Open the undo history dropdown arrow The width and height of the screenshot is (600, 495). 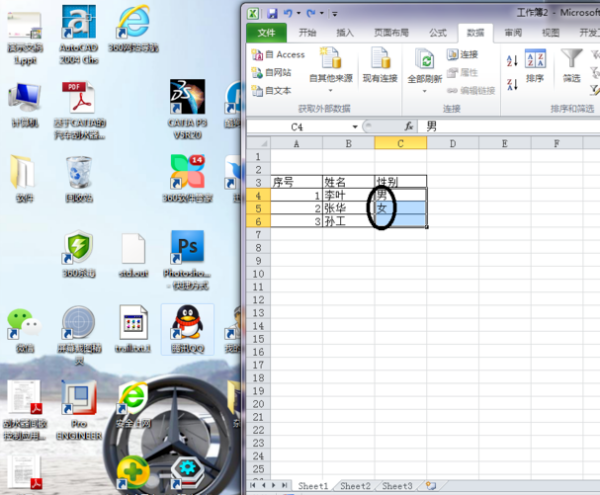[x=298, y=14]
